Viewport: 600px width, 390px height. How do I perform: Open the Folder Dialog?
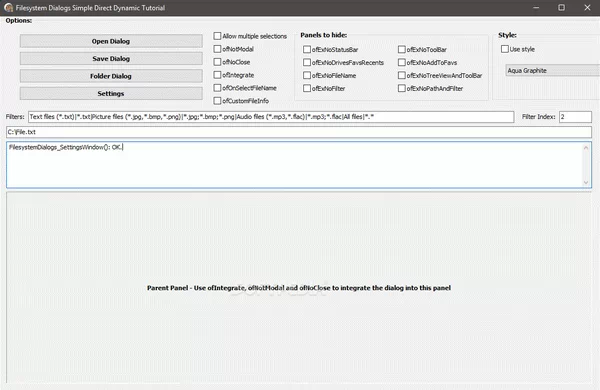click(111, 76)
